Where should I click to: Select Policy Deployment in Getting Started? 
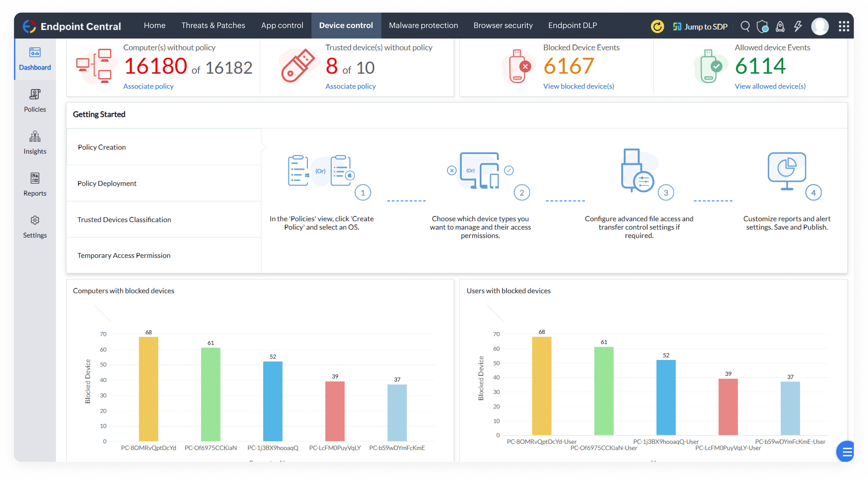click(107, 183)
